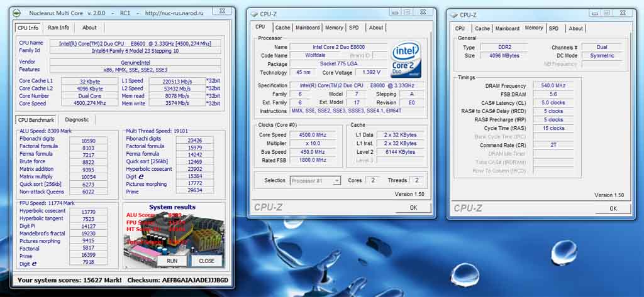644x297 pixels.
Task: Click the Package Socket 775 LGA field
Action: pyautogui.click(x=338, y=64)
